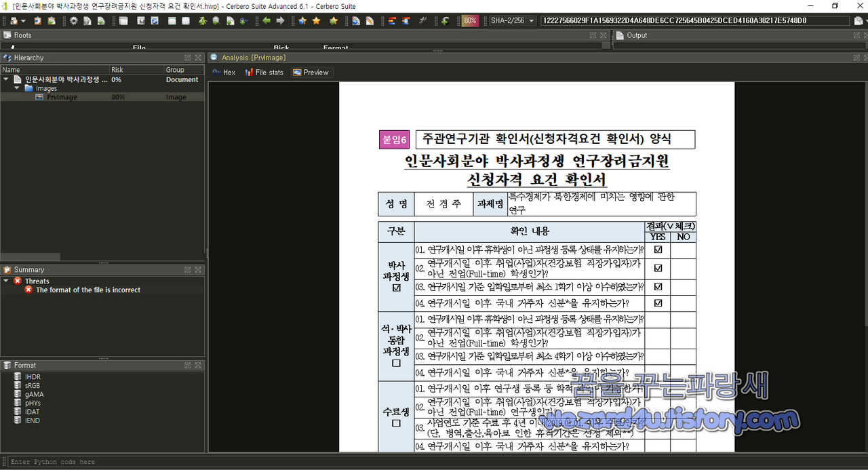The width and height of the screenshot is (868, 470).
Task: Click the checked YES box for question 01
Action: click(657, 250)
